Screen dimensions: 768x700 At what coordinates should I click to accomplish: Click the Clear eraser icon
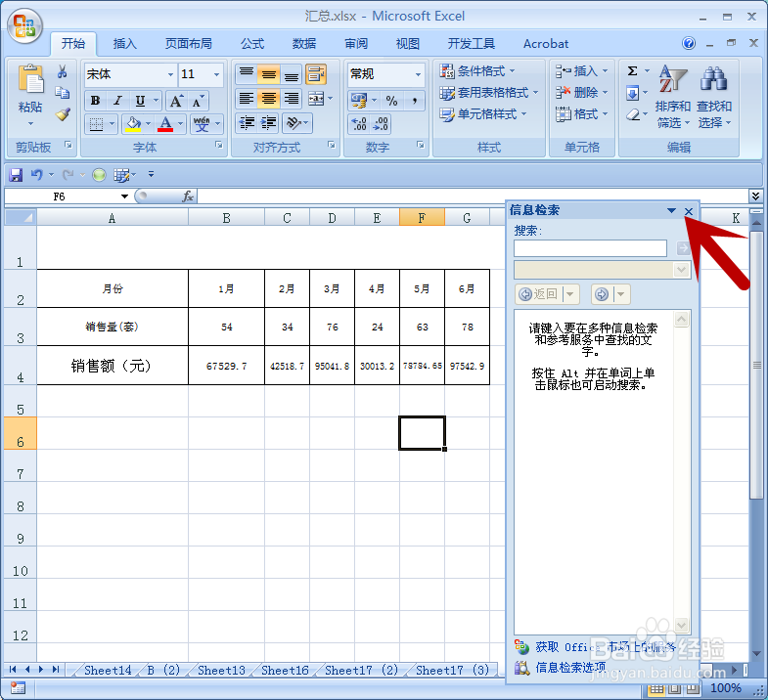click(633, 114)
